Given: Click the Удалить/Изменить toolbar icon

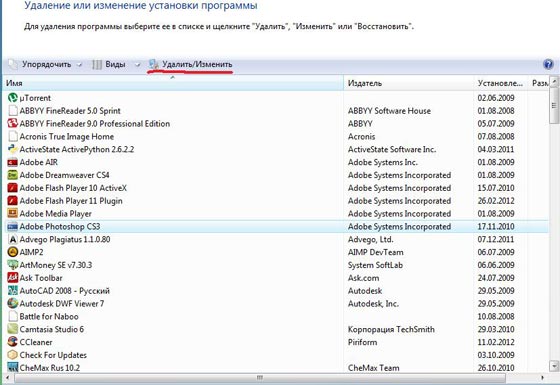Looking at the screenshot, I should coord(154,64).
